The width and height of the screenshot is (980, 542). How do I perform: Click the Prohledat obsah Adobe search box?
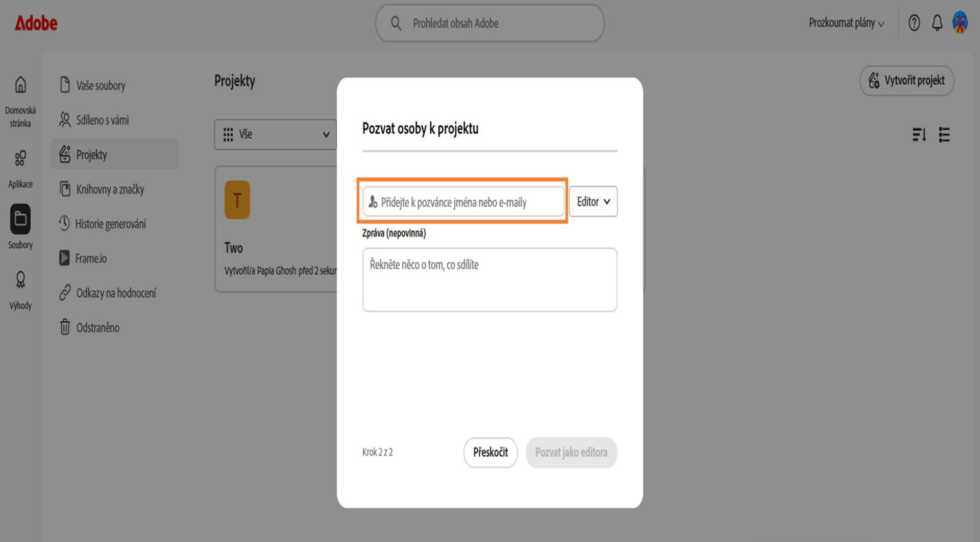tap(490, 23)
